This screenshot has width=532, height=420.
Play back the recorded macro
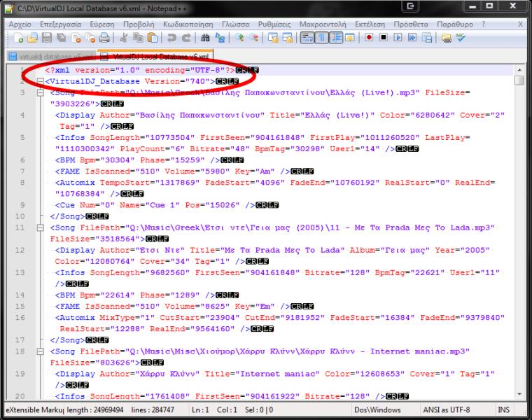398,38
